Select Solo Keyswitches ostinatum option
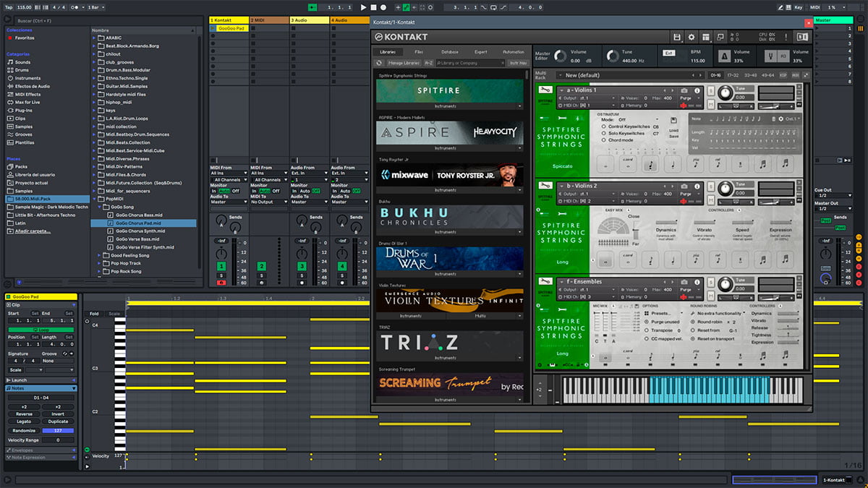Viewport: 868px width, 488px height. (623, 133)
